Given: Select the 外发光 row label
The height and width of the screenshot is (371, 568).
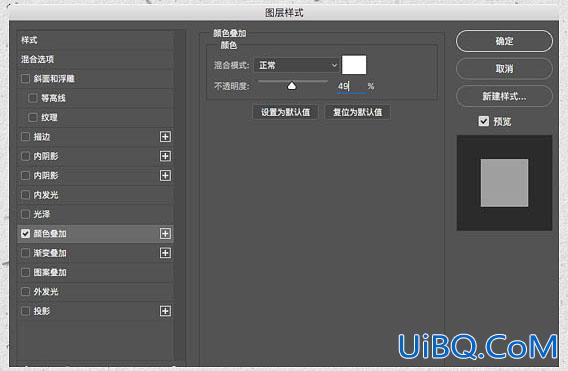Looking at the screenshot, I should pos(46,292).
